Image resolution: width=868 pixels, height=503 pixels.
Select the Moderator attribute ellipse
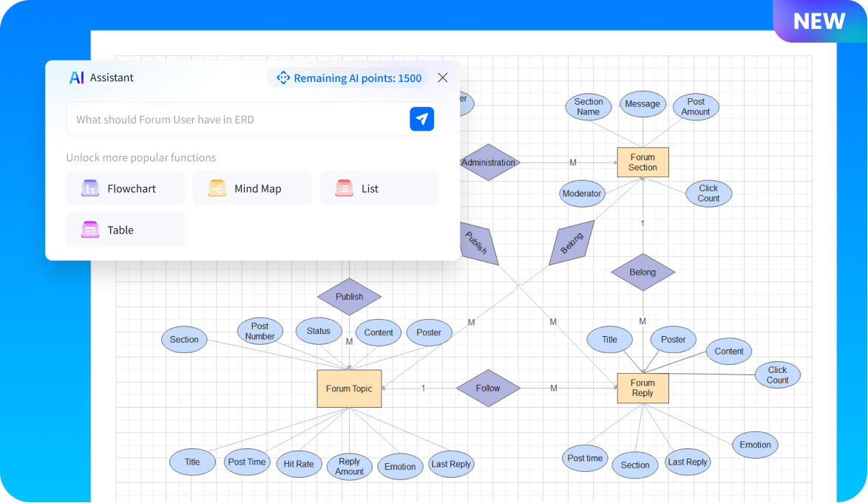tap(582, 194)
